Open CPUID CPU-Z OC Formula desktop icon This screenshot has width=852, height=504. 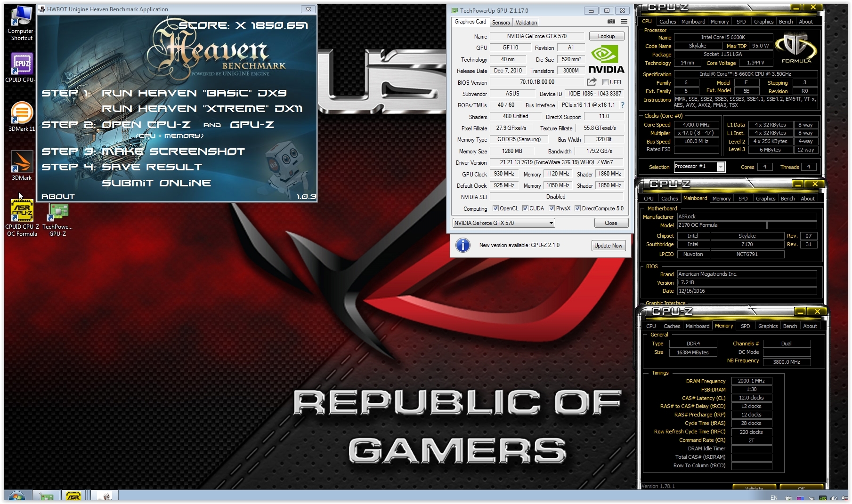coord(22,218)
